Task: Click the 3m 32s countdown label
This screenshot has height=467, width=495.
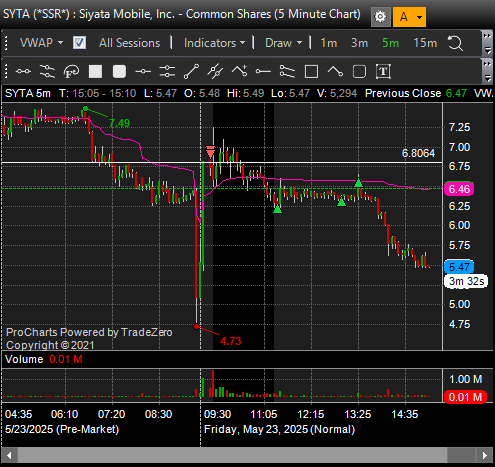Action: 466,281
